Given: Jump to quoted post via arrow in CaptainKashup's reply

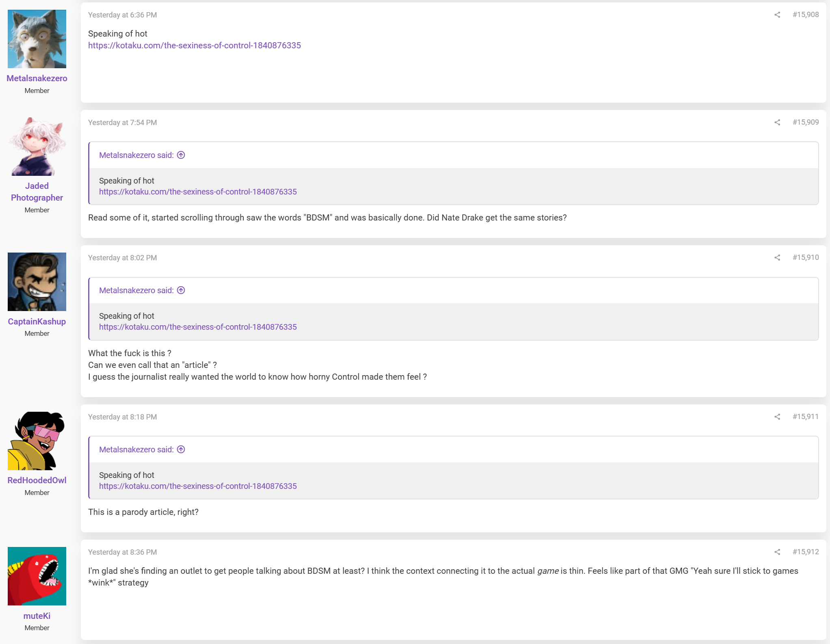Looking at the screenshot, I should (181, 290).
